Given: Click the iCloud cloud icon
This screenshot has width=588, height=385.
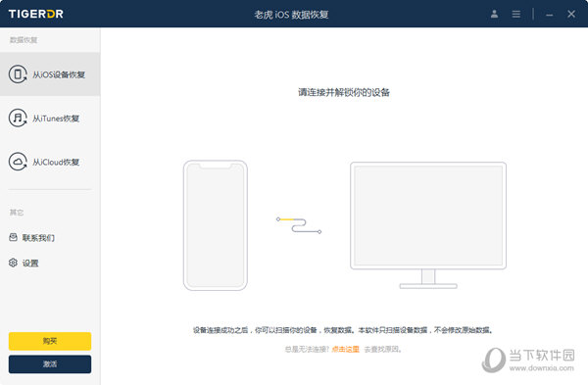Looking at the screenshot, I should click(18, 162).
